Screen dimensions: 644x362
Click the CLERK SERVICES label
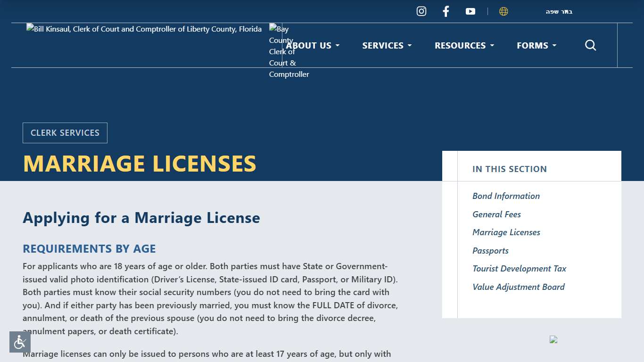pyautogui.click(x=65, y=132)
